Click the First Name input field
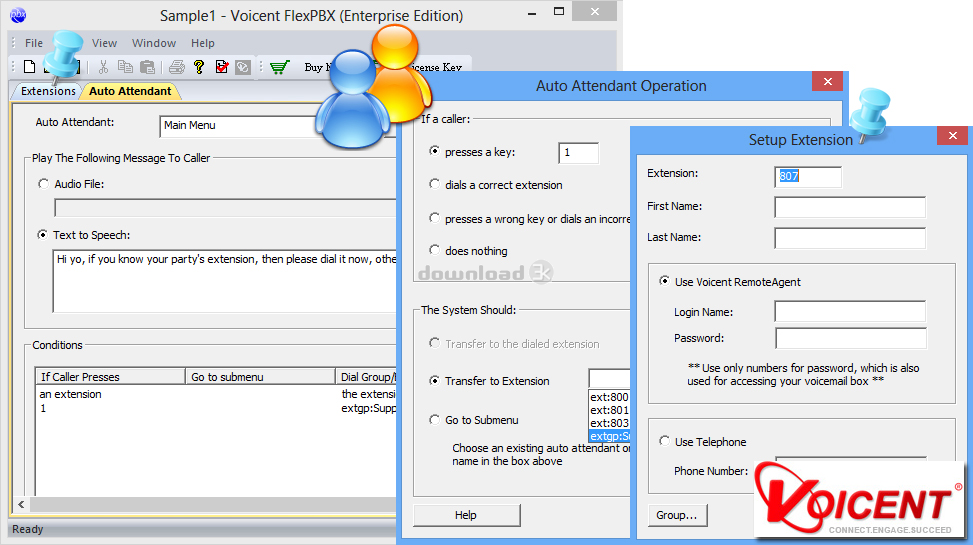This screenshot has height=545, width=973. point(850,207)
